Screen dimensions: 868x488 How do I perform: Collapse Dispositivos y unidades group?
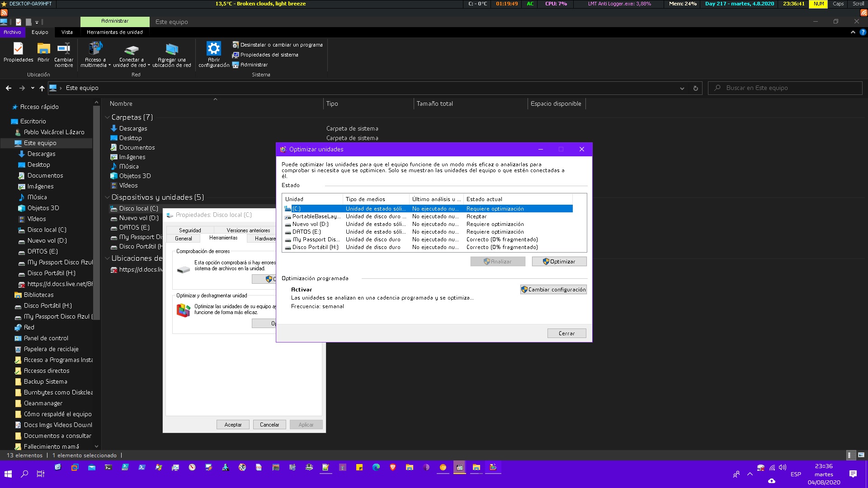click(x=107, y=197)
